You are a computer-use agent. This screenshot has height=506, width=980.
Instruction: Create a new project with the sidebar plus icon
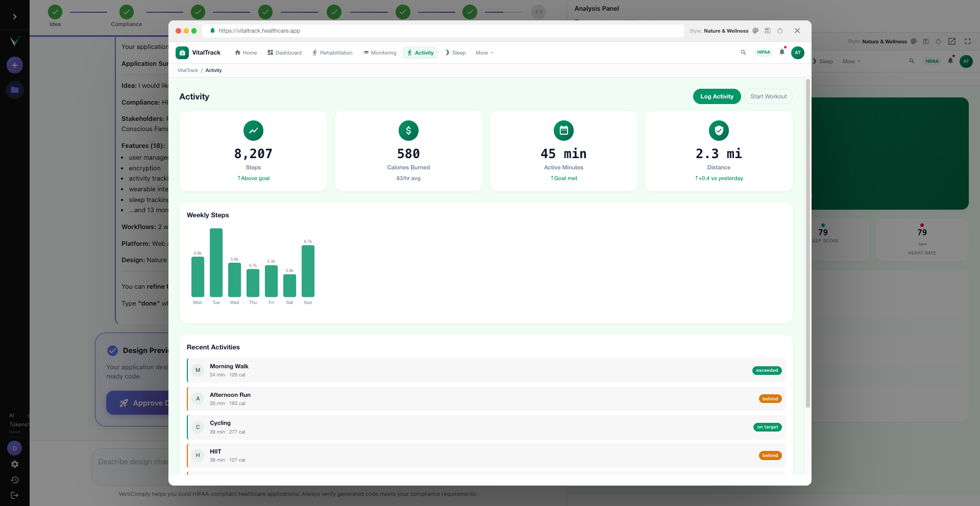(14, 65)
